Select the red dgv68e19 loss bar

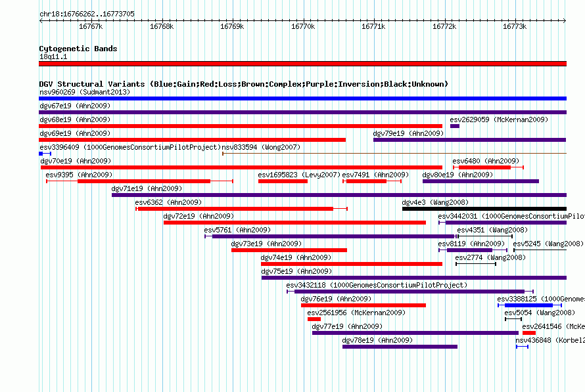pyautogui.click(x=241, y=126)
